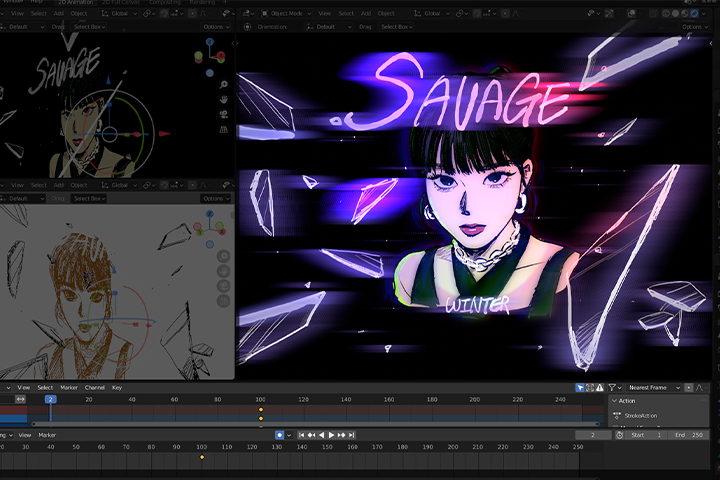Open Select Box drag dropdown in main viewport

(x=397, y=27)
